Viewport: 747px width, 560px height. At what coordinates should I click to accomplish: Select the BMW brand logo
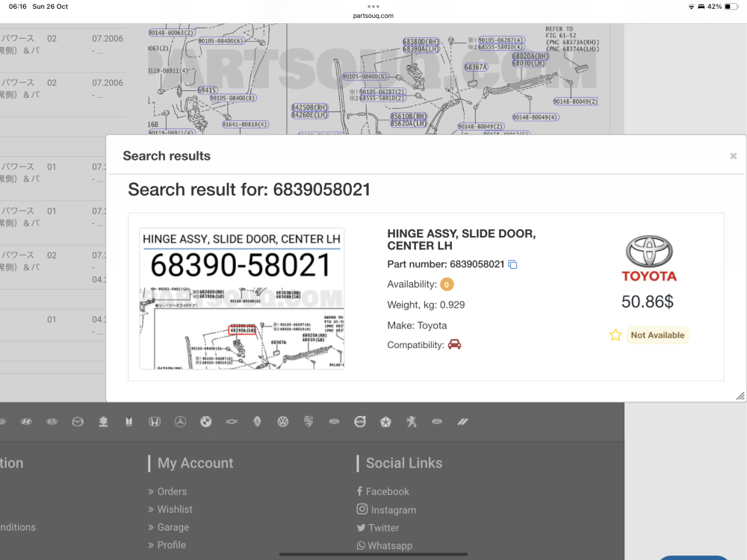[206, 421]
